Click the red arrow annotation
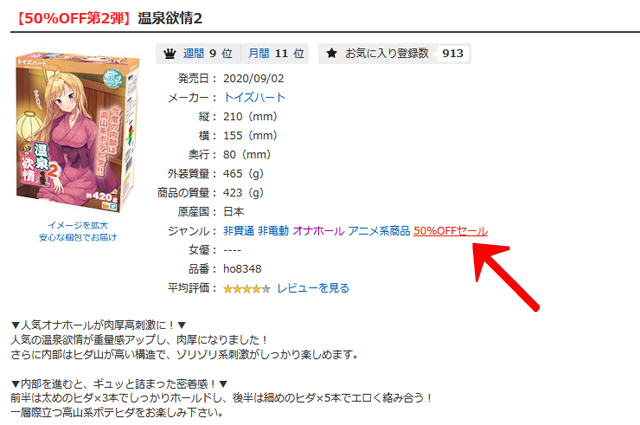Screen dimensions: 640x425 [x=504, y=275]
